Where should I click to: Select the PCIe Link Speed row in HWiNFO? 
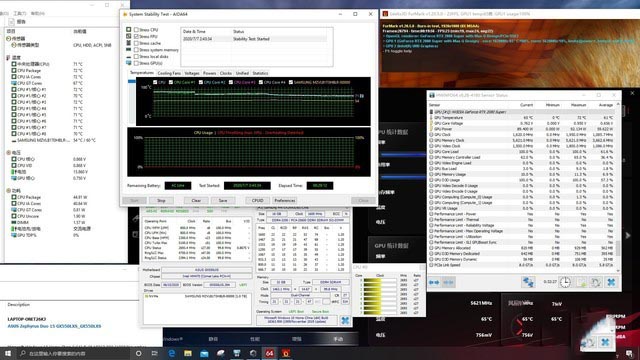[522, 265]
